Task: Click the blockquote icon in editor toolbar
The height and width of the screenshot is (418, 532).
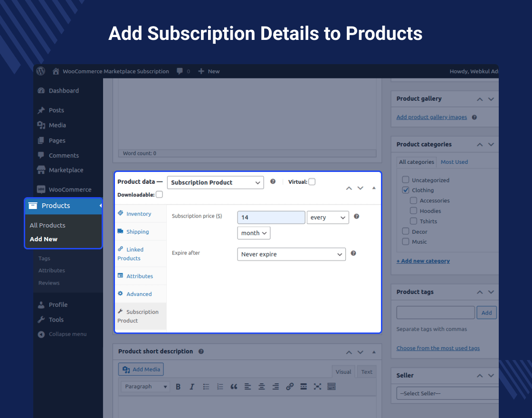Action: tap(234, 387)
